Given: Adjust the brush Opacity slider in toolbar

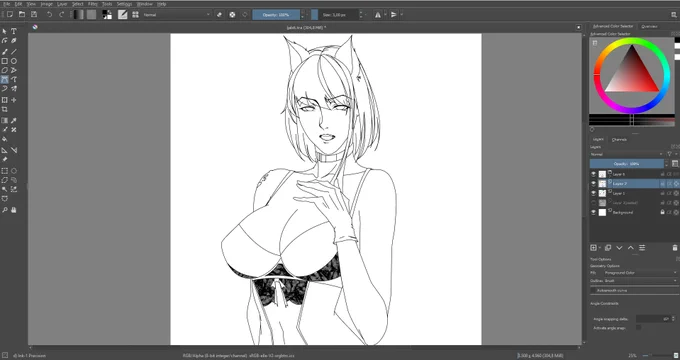Looking at the screenshot, I should tap(276, 15).
